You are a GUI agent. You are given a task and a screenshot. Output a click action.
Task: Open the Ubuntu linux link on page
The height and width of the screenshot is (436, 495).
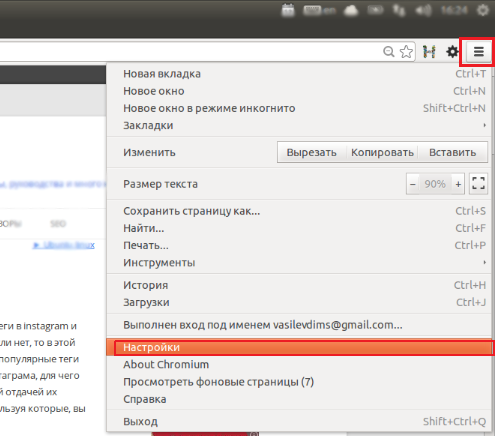point(64,245)
